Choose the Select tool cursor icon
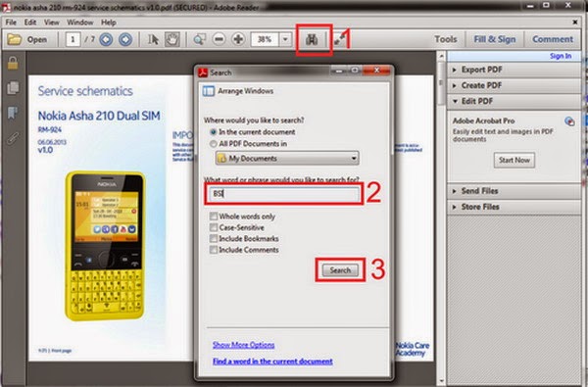Screen dimensions: 588x387 tap(153, 39)
